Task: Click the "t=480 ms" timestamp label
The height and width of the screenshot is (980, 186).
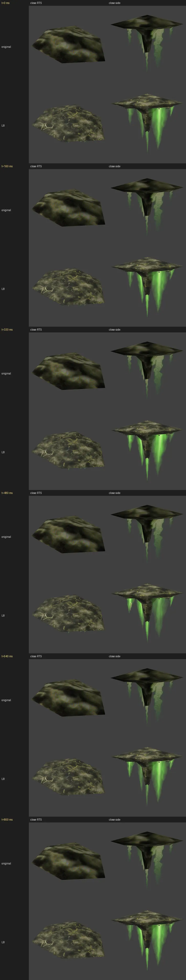Action: pyautogui.click(x=7, y=493)
